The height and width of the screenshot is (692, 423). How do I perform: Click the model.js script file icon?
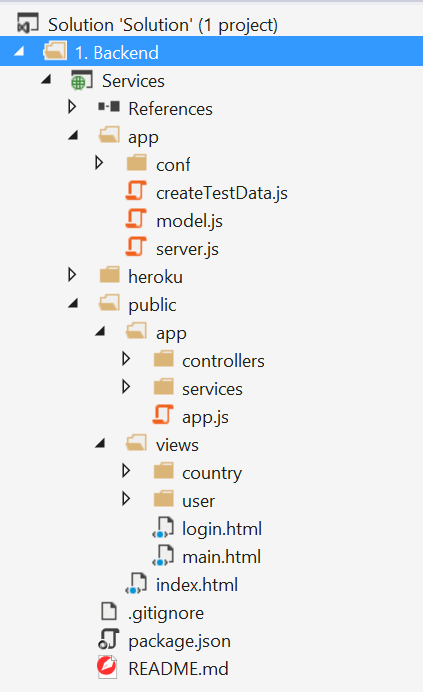pyautogui.click(x=136, y=219)
